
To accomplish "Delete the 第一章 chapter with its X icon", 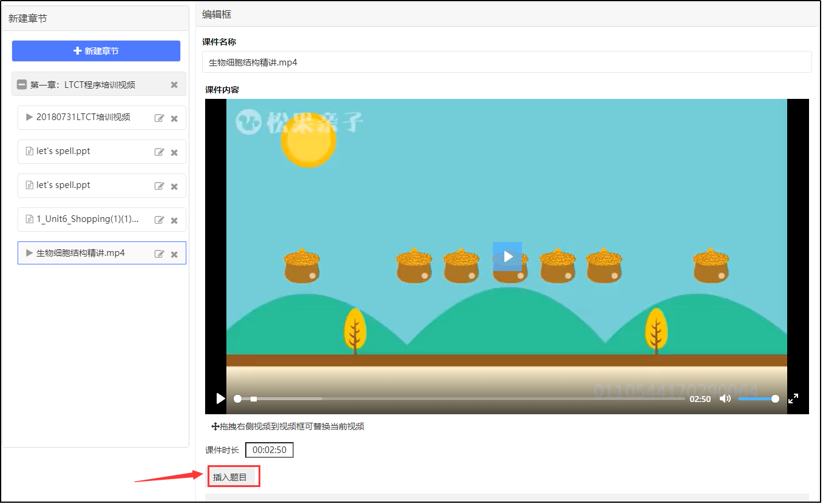I will point(174,85).
